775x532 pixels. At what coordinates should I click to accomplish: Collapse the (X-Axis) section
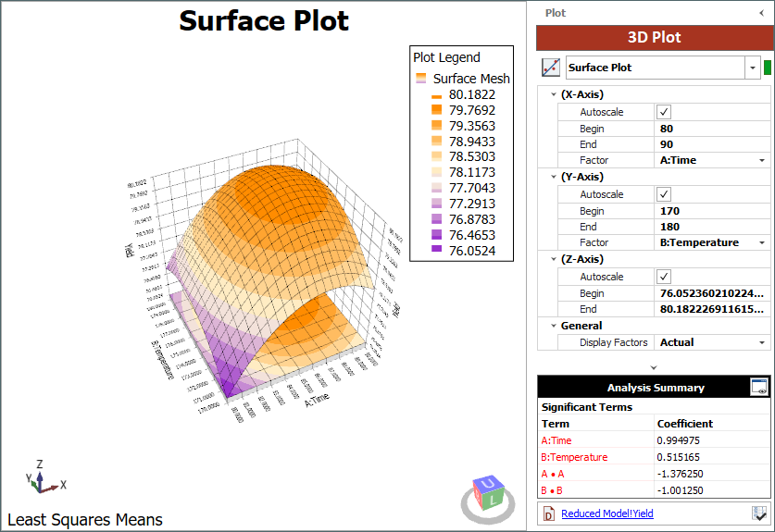pos(553,94)
